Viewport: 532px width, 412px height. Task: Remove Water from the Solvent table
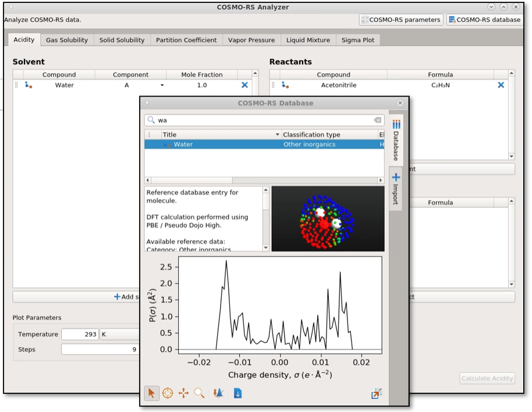click(x=244, y=85)
